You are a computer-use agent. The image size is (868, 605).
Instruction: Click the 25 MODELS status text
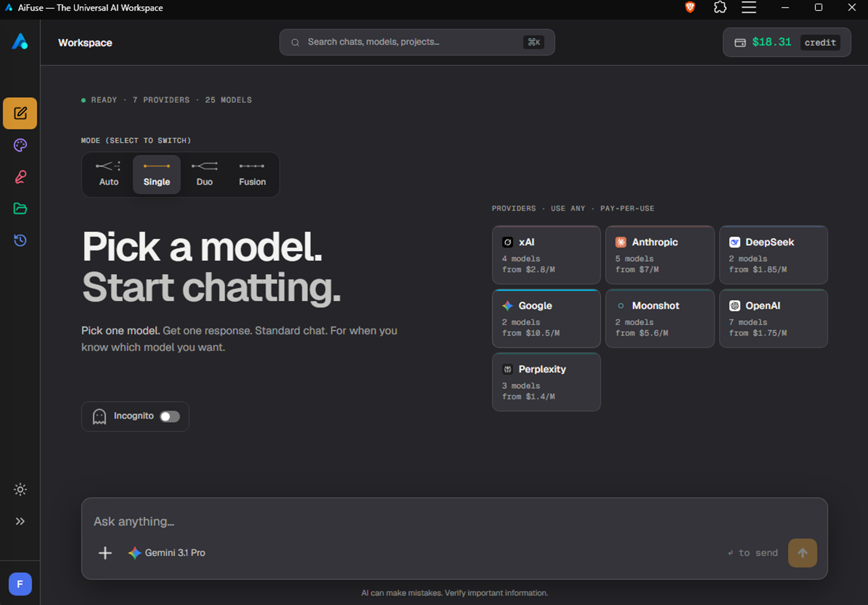[228, 100]
